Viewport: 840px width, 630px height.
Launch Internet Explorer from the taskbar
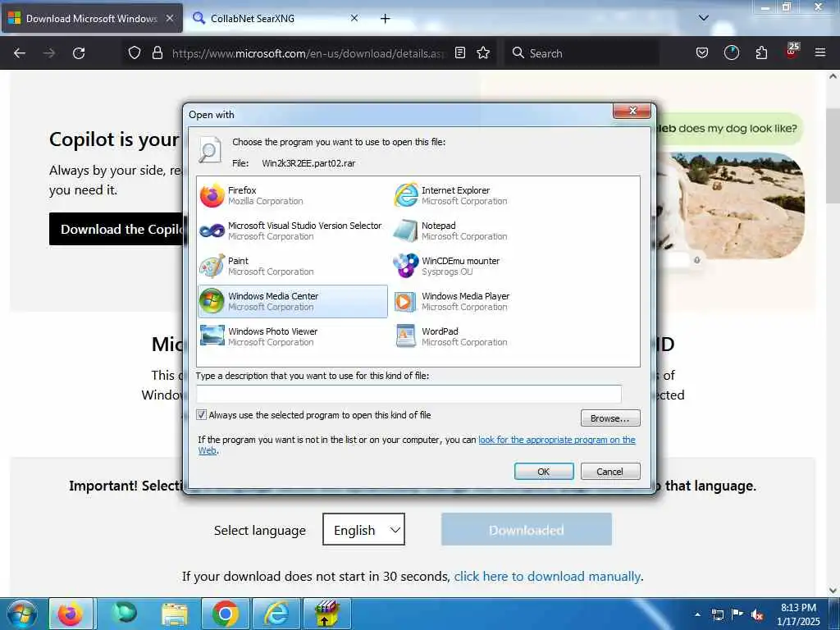[x=276, y=614]
